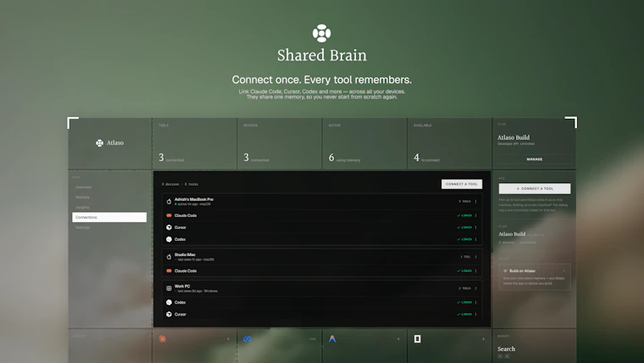Image resolution: width=644 pixels, height=363 pixels.
Task: Click the 3 TOOLS count on MacBook row
Action: coord(464,202)
